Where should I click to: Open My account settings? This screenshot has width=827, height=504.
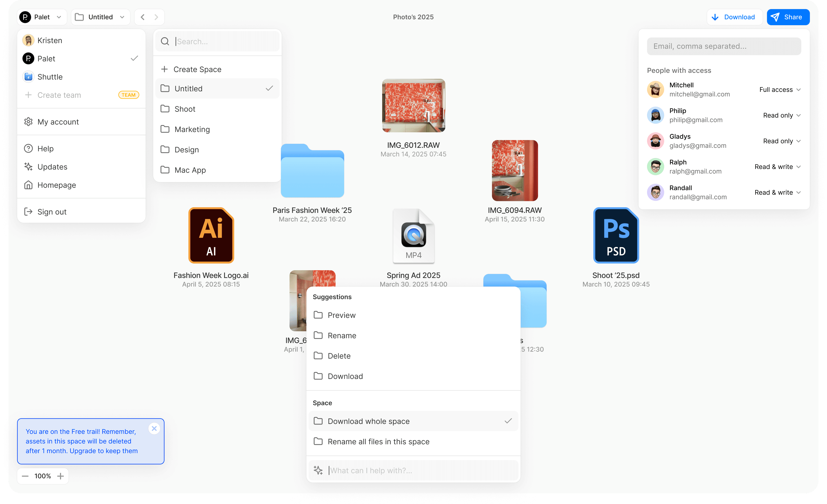pyautogui.click(x=58, y=122)
